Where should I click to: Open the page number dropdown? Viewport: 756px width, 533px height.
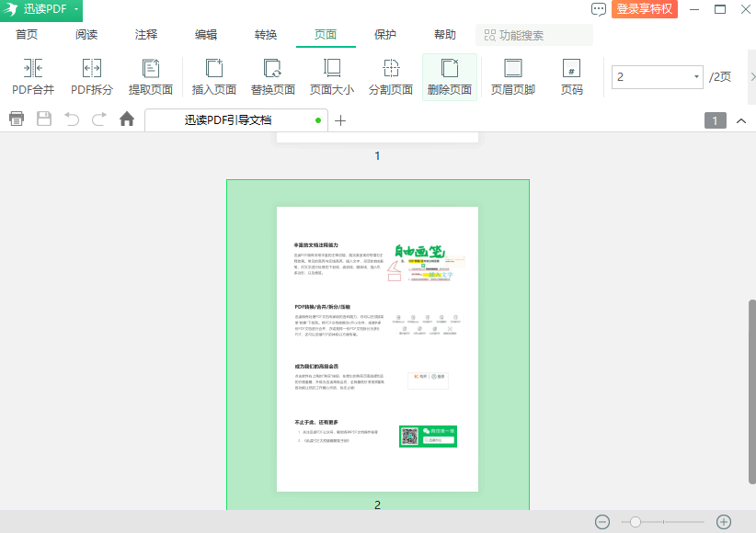tap(696, 77)
